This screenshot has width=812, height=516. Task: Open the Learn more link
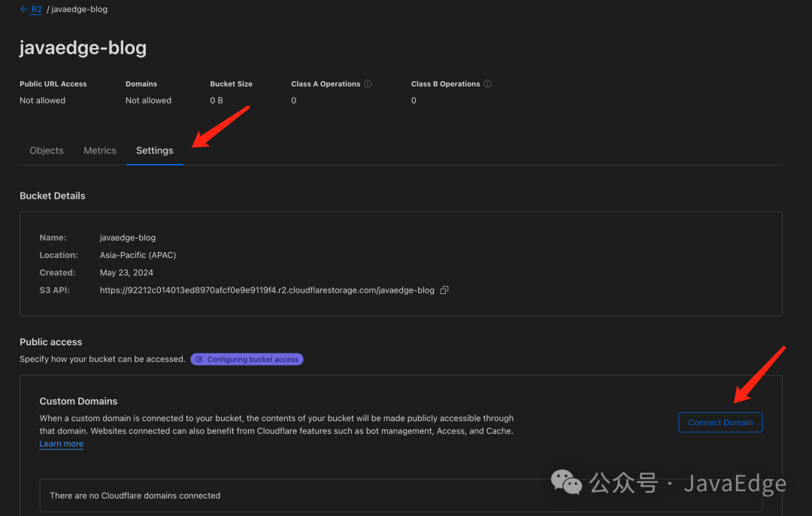(x=62, y=444)
